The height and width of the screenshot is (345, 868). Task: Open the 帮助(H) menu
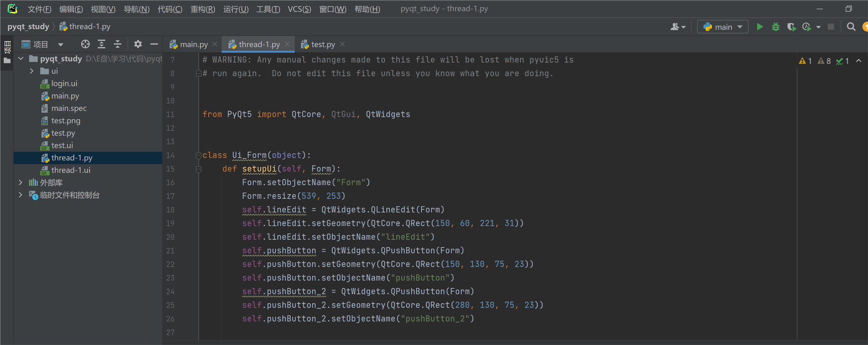[367, 9]
